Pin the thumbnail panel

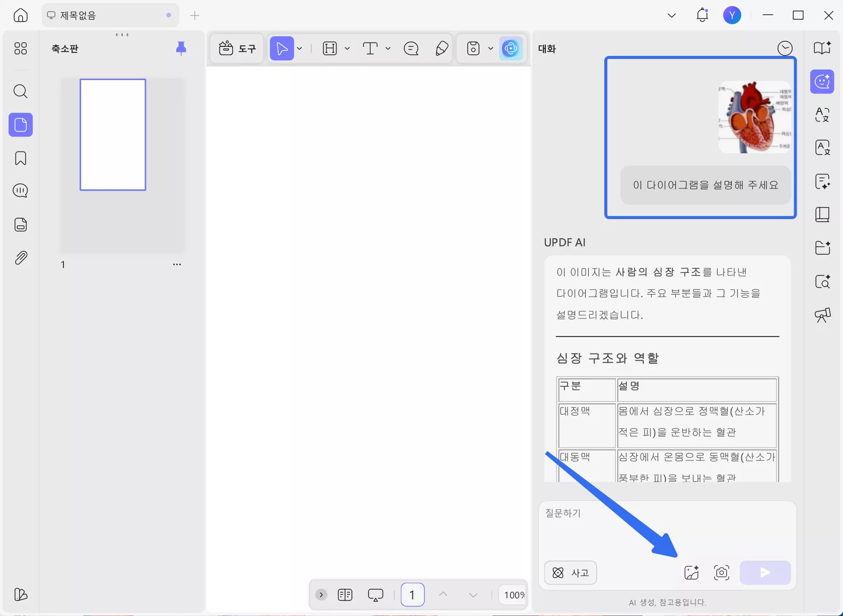tap(181, 48)
